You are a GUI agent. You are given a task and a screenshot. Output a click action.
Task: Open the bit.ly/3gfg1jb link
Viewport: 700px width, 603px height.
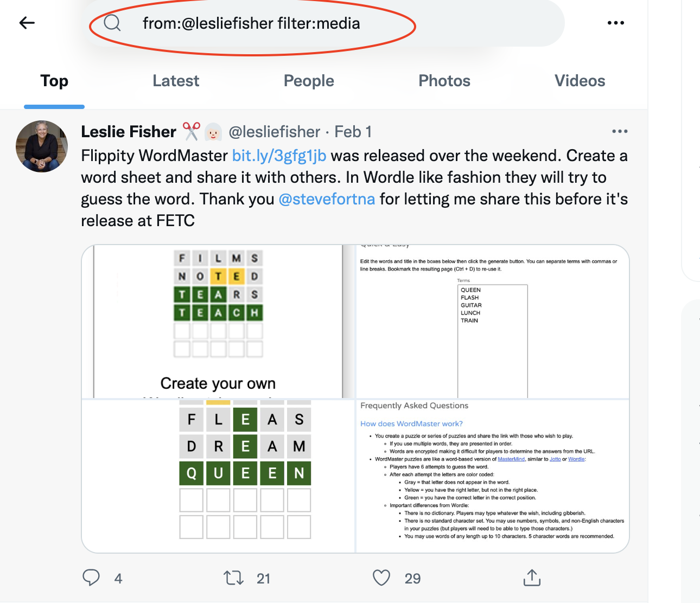(x=279, y=156)
